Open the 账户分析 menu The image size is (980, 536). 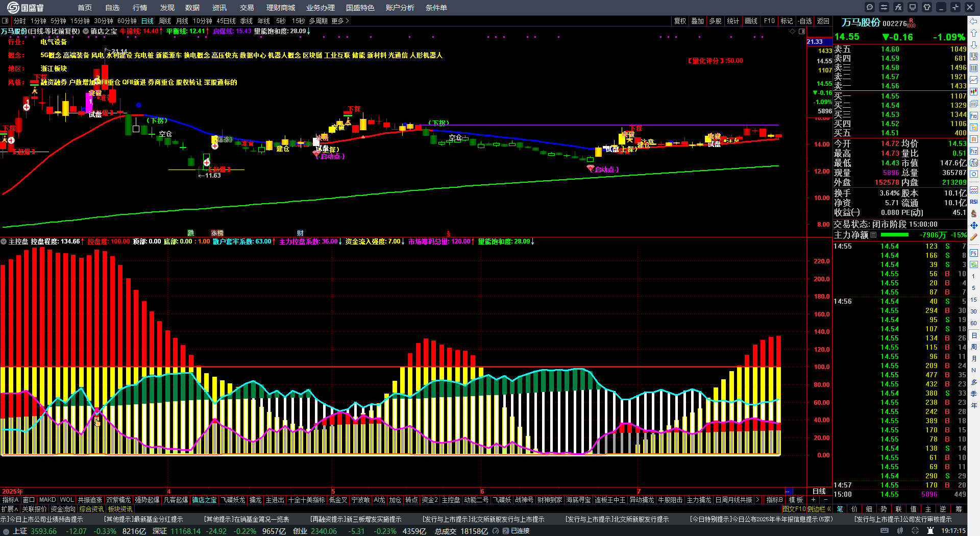(400, 8)
